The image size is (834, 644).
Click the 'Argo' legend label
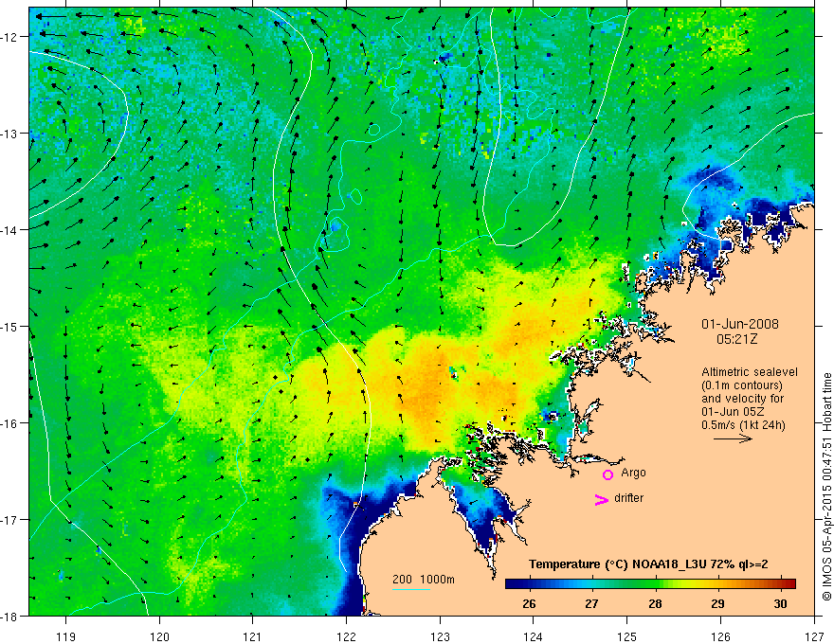[x=633, y=473]
